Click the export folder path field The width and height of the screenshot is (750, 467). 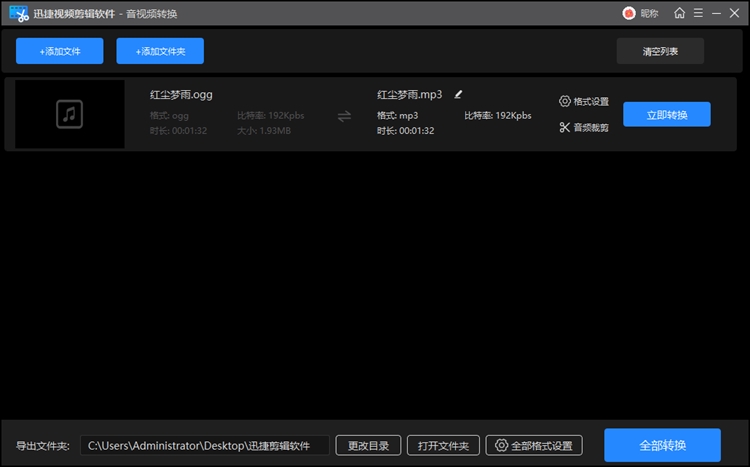pos(205,445)
